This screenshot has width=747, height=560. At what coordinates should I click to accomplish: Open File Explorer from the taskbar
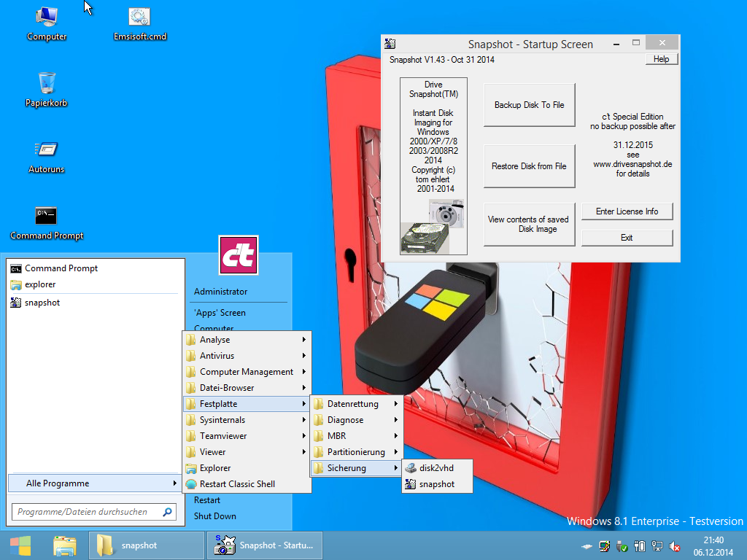[x=64, y=545]
